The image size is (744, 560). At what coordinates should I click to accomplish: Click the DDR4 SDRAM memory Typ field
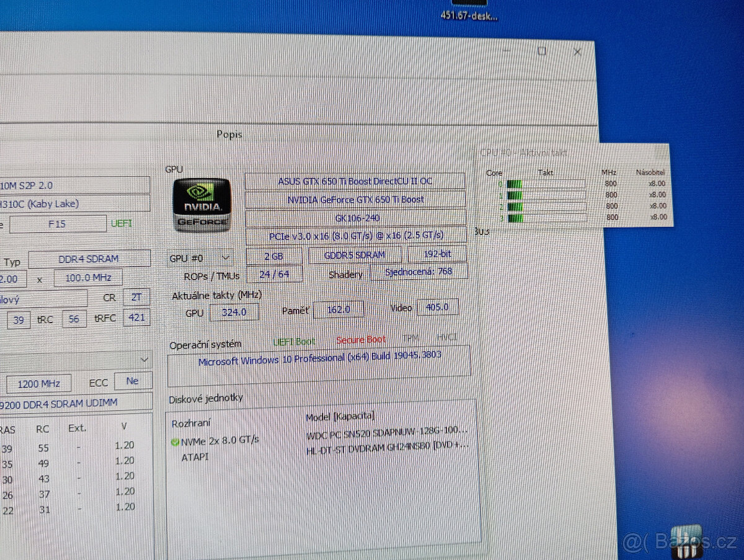click(89, 259)
